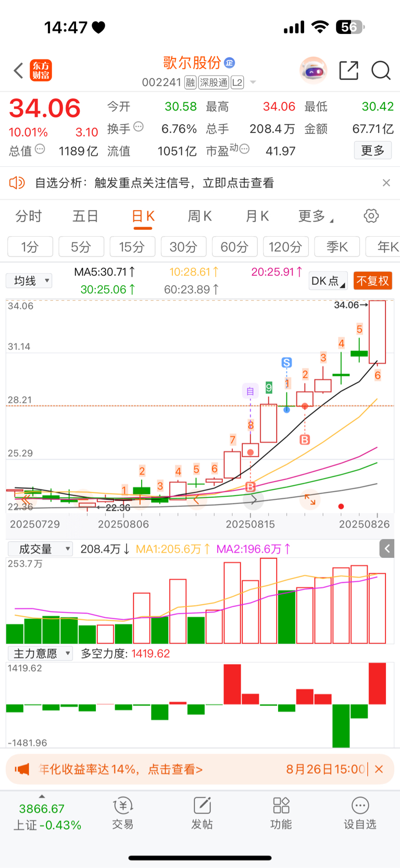Open the 均线 indicator dropdown
The image size is (400, 868).
29,281
